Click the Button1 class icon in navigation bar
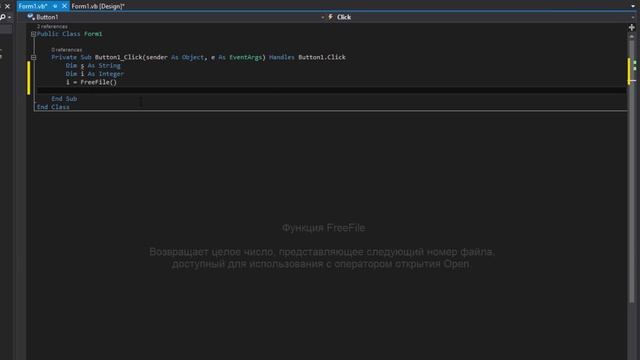Image resolution: width=640 pixels, height=360 pixels. tap(31, 17)
